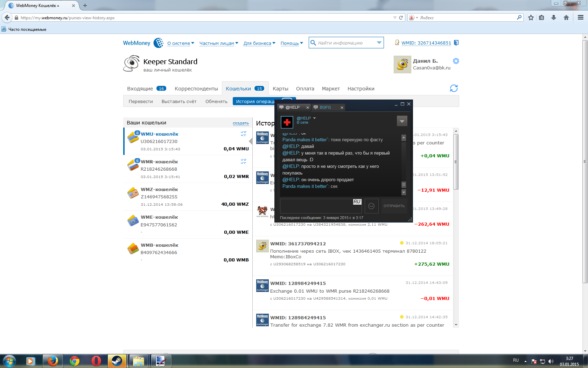Image resolution: width=588 pixels, height=368 pixels.
Task: Expand the Помощь menu
Action: click(292, 43)
